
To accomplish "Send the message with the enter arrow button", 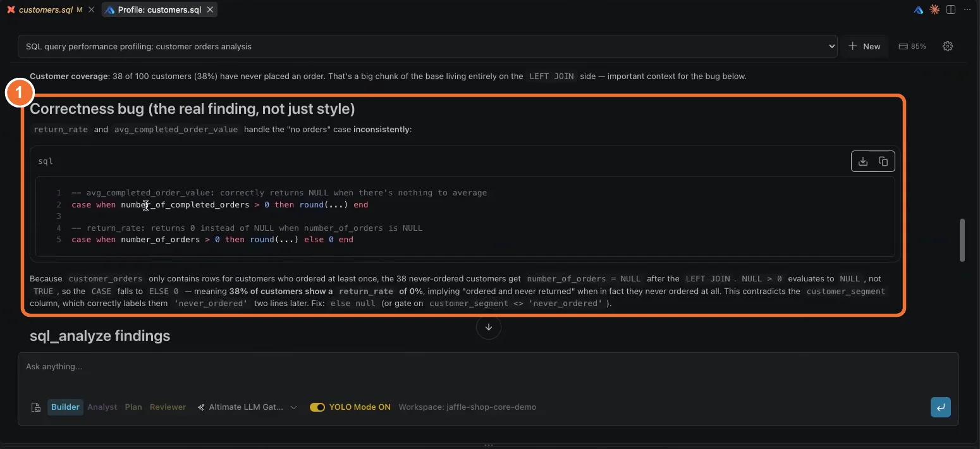I will [x=940, y=407].
